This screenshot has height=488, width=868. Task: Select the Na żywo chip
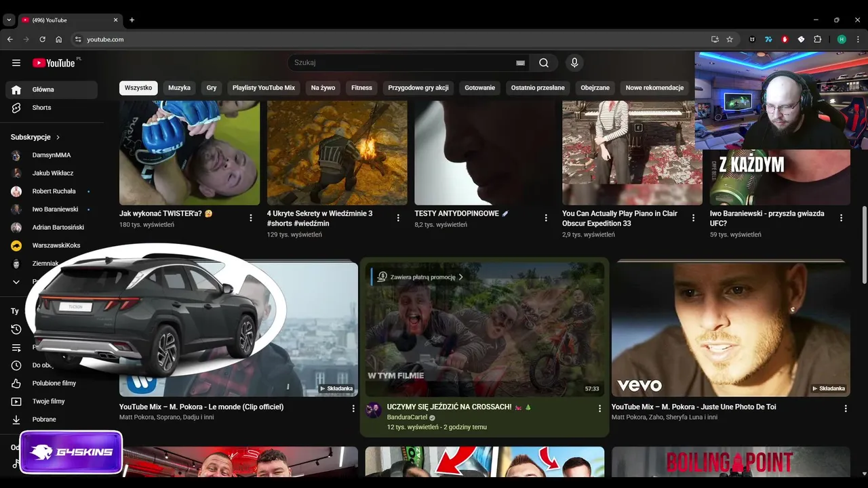point(323,88)
